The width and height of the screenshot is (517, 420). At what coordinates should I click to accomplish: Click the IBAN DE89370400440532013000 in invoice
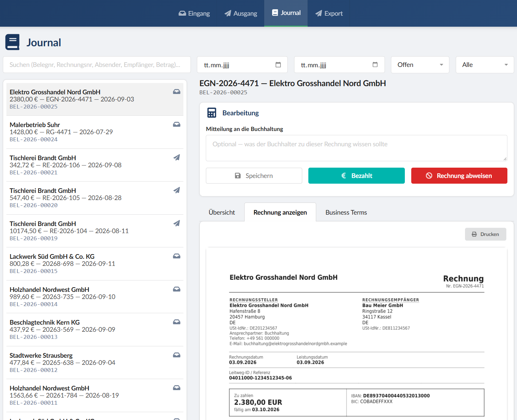pos(396,396)
